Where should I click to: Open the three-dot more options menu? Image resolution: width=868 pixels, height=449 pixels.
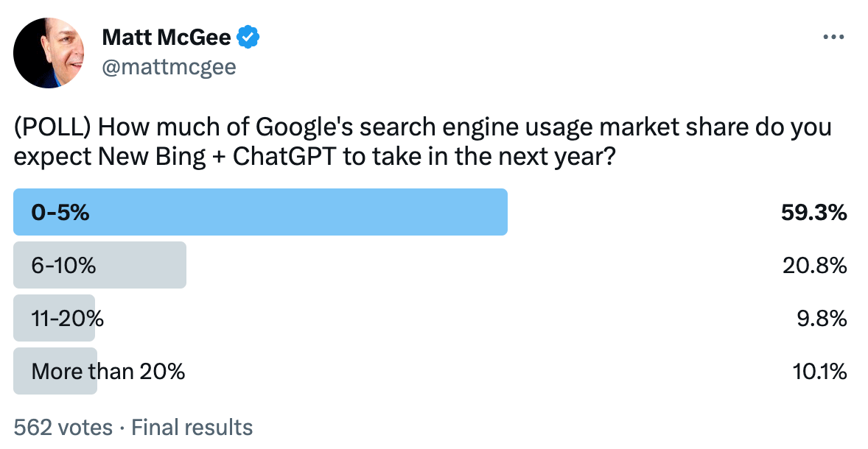[x=833, y=38]
